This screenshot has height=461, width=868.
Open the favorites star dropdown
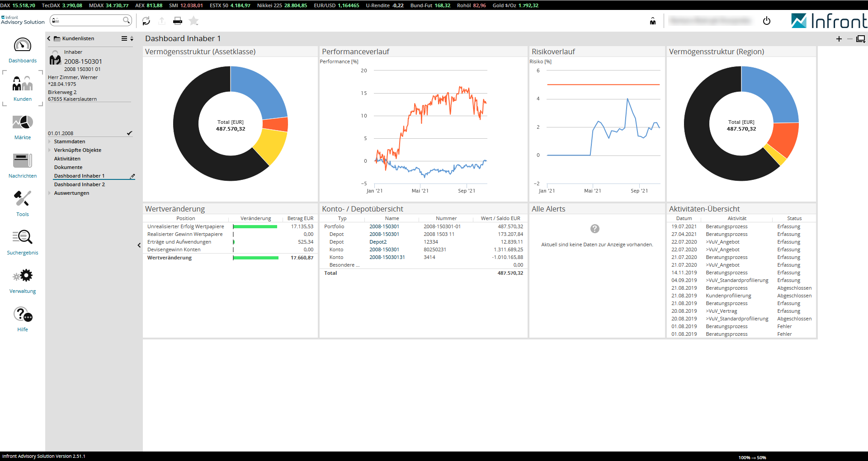point(194,21)
